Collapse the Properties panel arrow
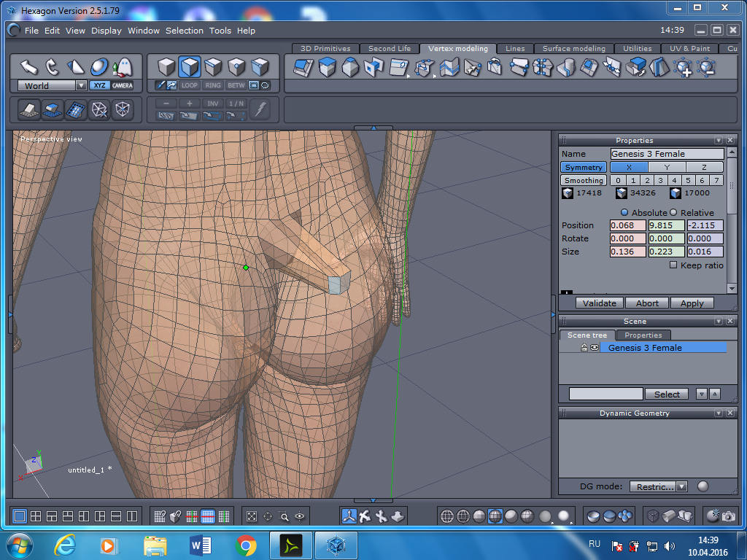 click(719, 140)
